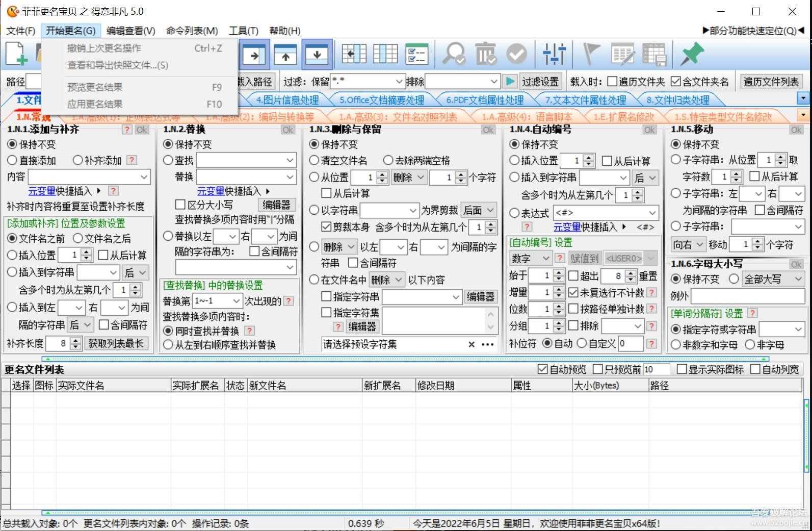This screenshot has width=812, height=531.
Task: Click the column-left arrow table icon
Action: click(354, 54)
